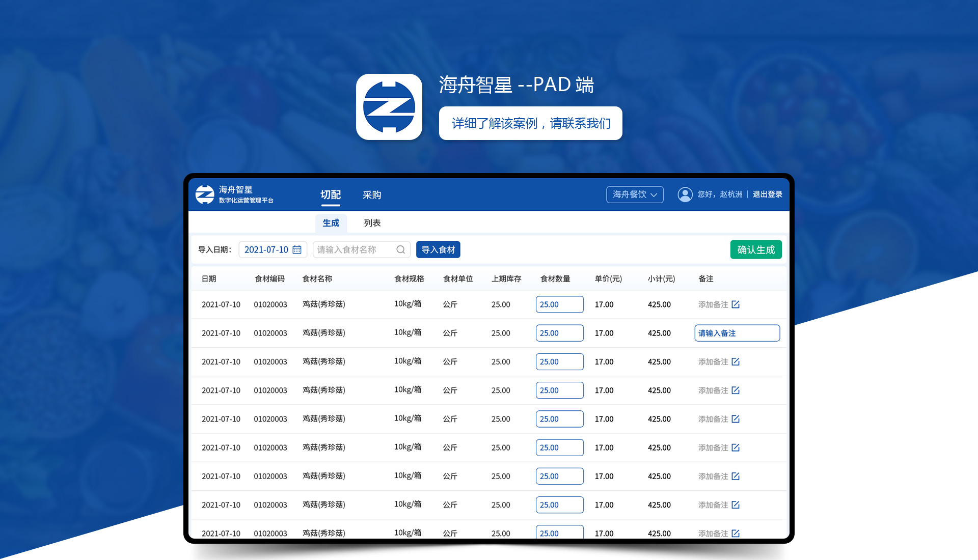Click the 导入食材 button

[438, 249]
